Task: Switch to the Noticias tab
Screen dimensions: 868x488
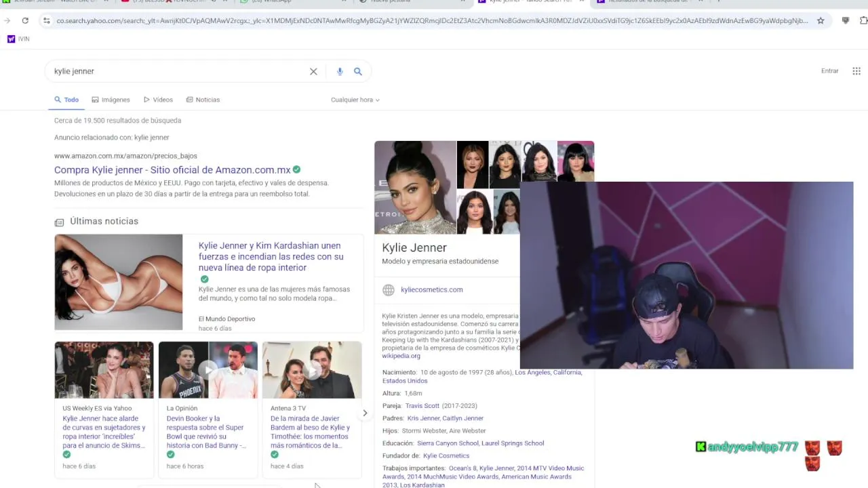Action: [203, 100]
